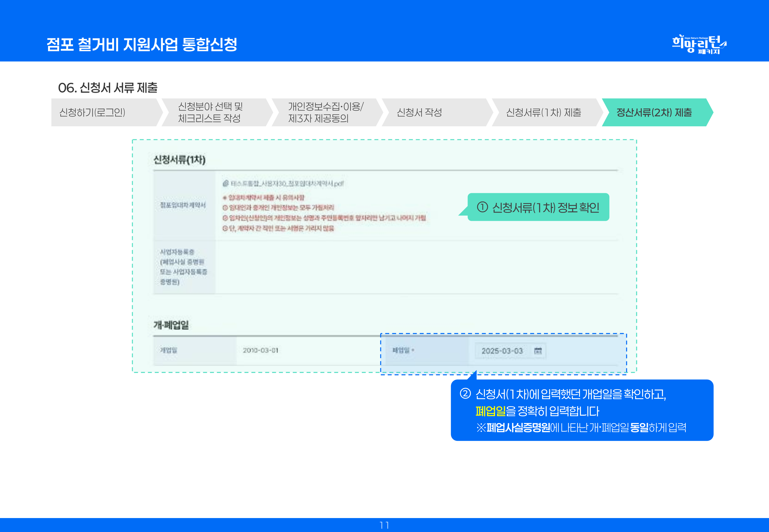This screenshot has width=769, height=532.
Task: Click the calendar icon beside 폐업일 date
Action: click(538, 351)
